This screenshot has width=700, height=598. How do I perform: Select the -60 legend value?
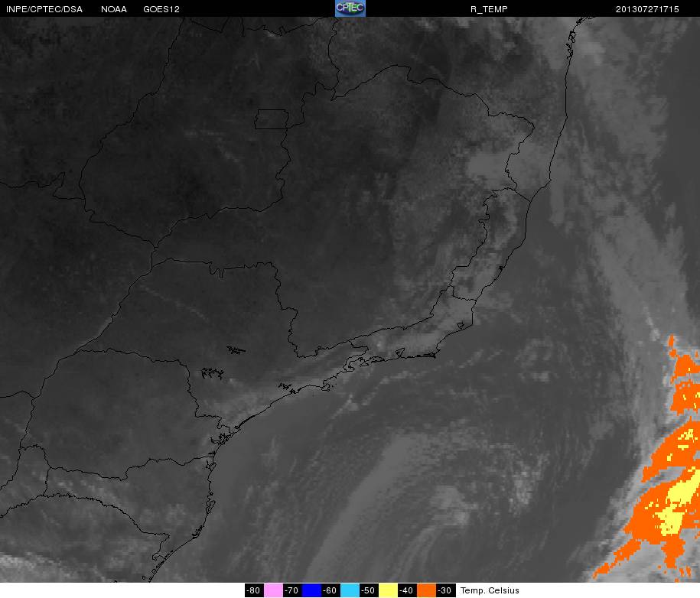(x=330, y=590)
